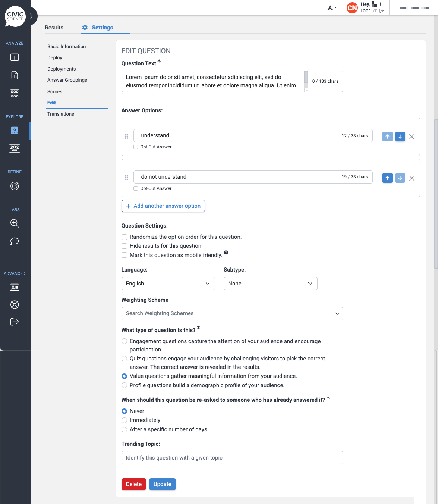Open the highlighted question icon under Explore
Screen dimensions: 438x504
[x=15, y=131]
